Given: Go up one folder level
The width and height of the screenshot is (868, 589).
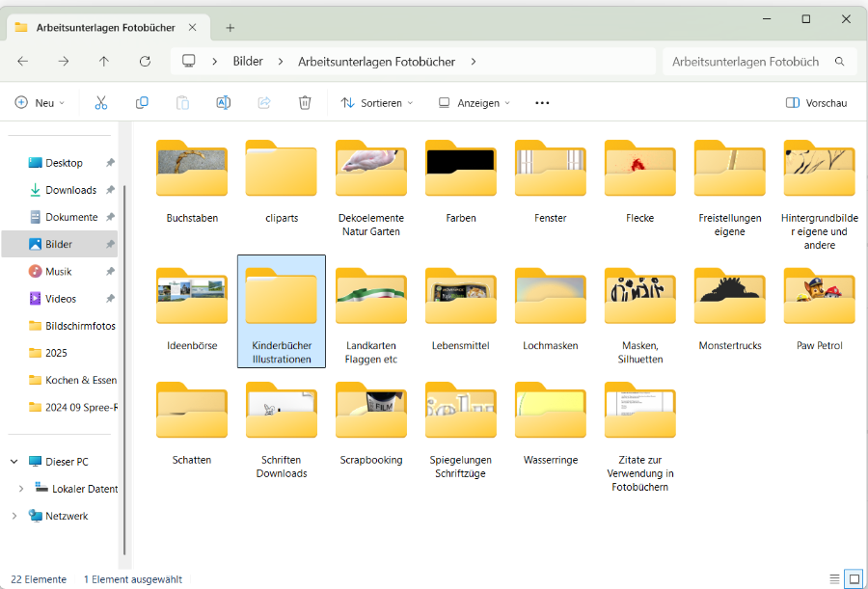Looking at the screenshot, I should [104, 61].
